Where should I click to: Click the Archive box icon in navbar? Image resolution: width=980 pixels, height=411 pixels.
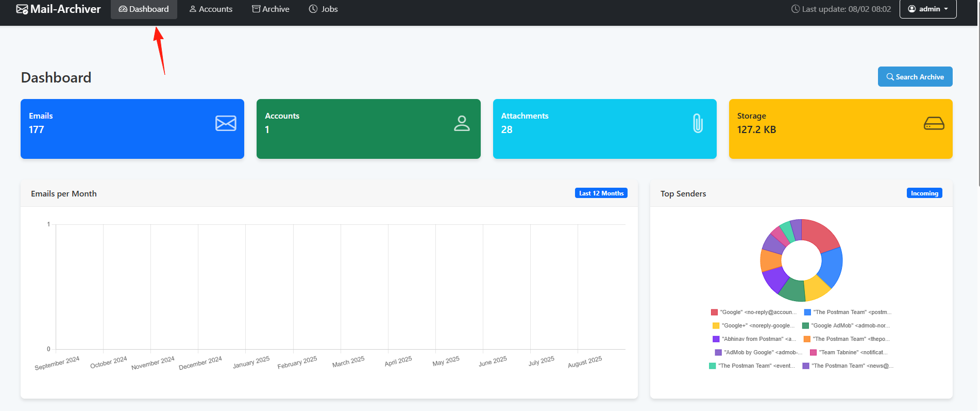coord(256,9)
